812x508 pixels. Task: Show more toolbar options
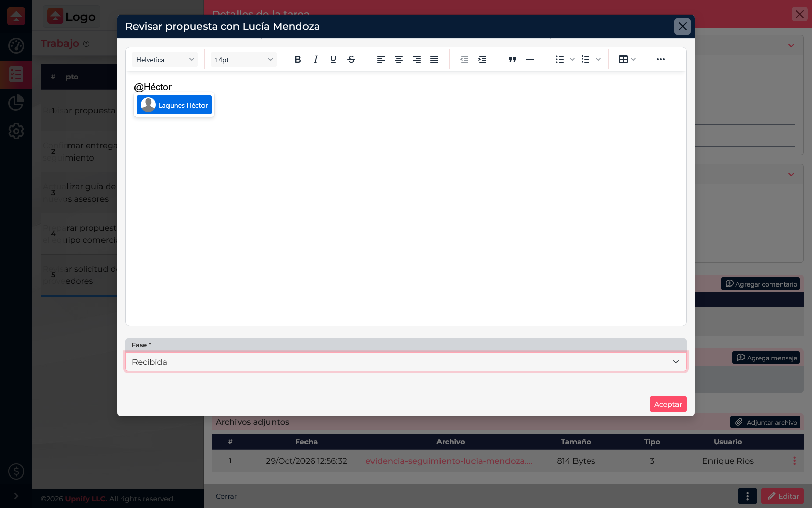tap(661, 59)
